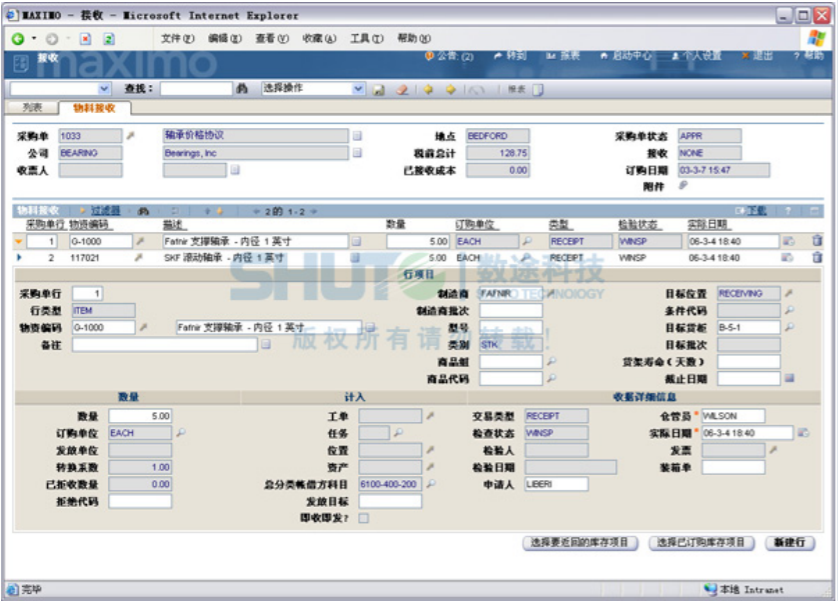Open the dropdown left of 查找
Screen dimensions: 838x601
coord(104,89)
